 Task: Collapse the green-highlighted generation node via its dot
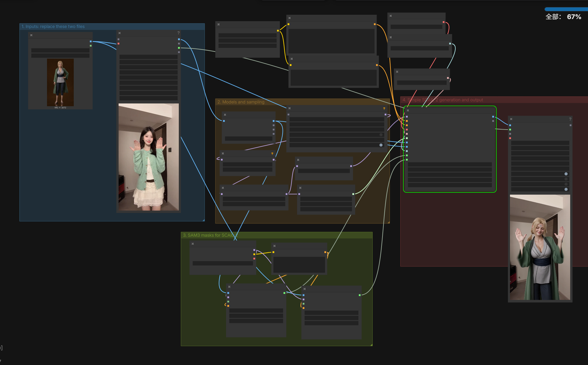pos(408,111)
